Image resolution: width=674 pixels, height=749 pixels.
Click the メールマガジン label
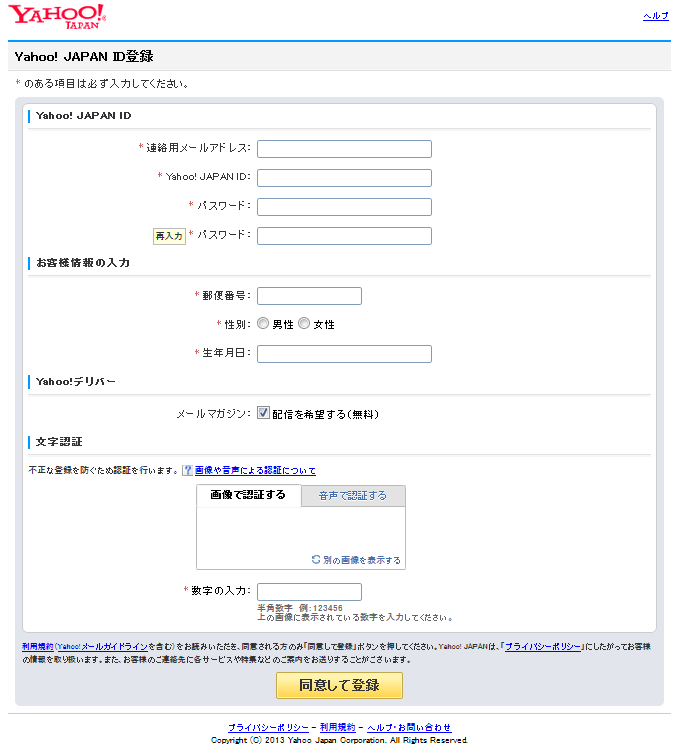click(x=213, y=414)
